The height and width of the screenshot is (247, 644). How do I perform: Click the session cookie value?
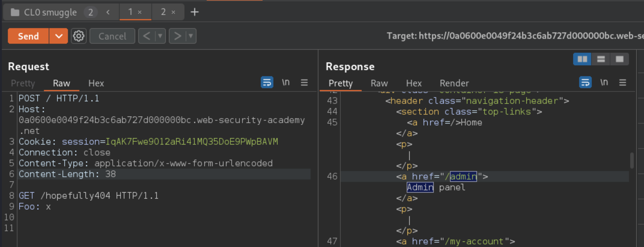coord(192,142)
